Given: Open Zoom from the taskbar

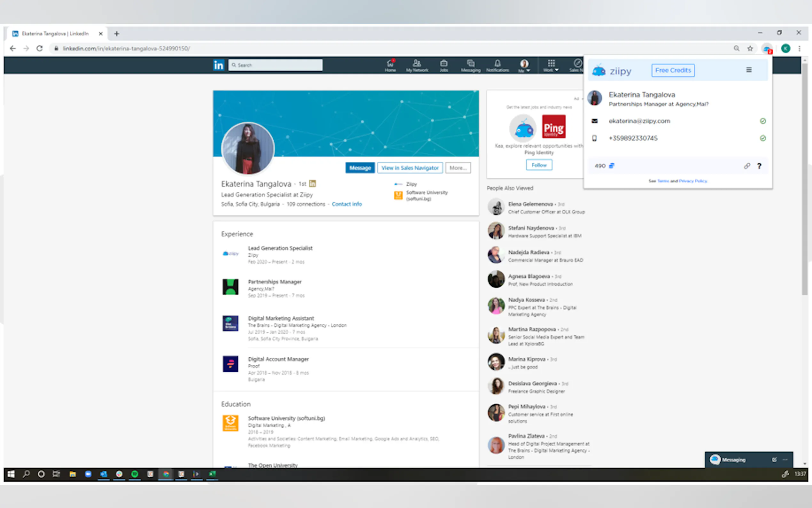Looking at the screenshot, I should (x=88, y=474).
